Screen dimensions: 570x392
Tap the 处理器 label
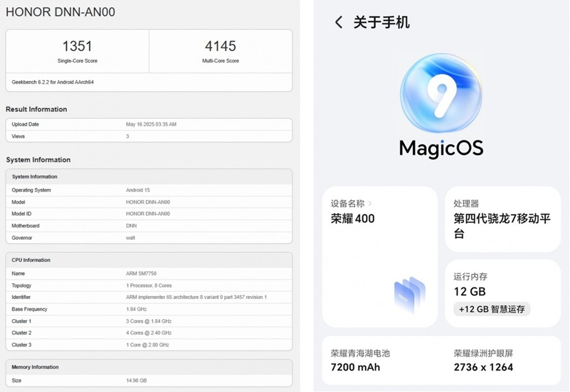(x=466, y=204)
